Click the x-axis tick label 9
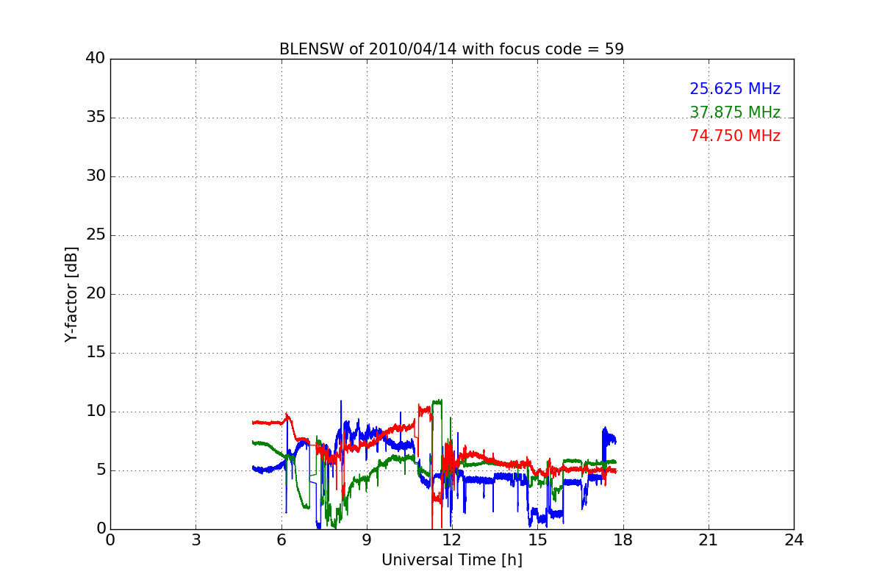The height and width of the screenshot is (588, 882). pyautogui.click(x=367, y=540)
